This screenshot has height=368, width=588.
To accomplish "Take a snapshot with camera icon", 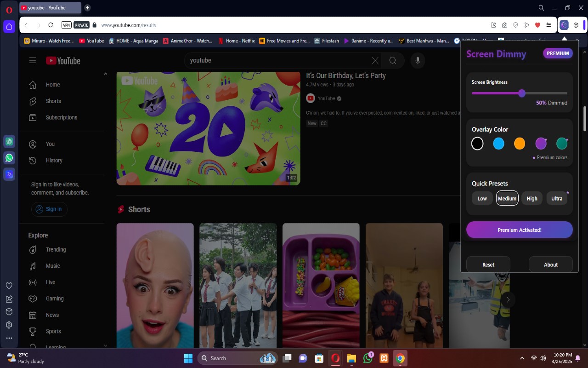I will [x=504, y=25].
